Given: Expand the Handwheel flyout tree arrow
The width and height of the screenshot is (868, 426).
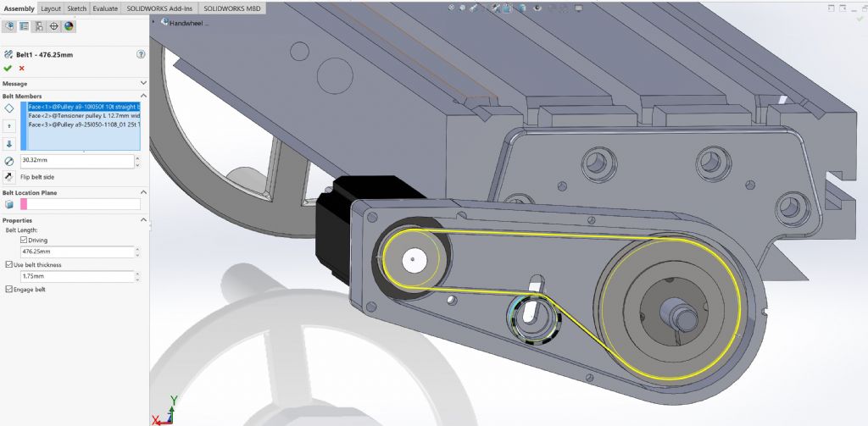Looking at the screenshot, I should (153, 21).
